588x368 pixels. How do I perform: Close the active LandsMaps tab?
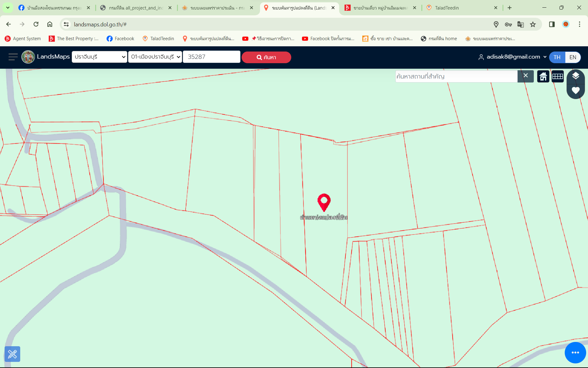pos(333,8)
